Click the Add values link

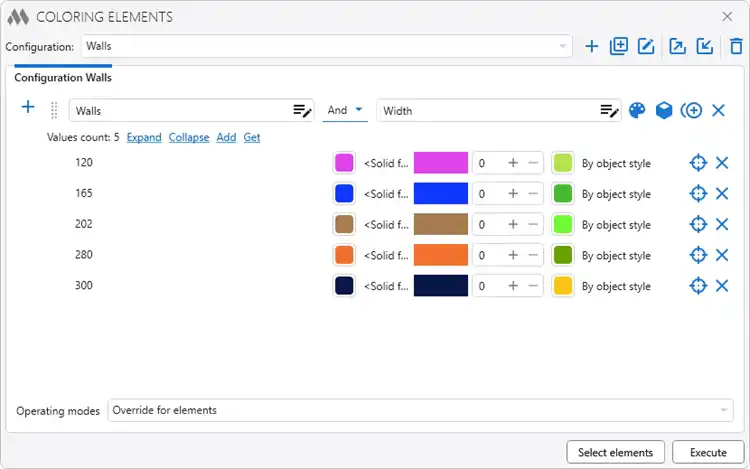click(x=226, y=138)
